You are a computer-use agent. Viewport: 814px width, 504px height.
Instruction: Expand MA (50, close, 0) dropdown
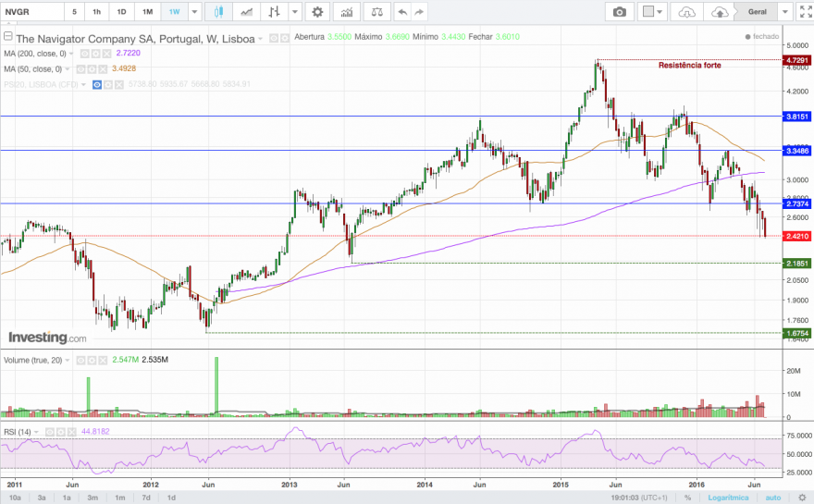pyautogui.click(x=68, y=69)
